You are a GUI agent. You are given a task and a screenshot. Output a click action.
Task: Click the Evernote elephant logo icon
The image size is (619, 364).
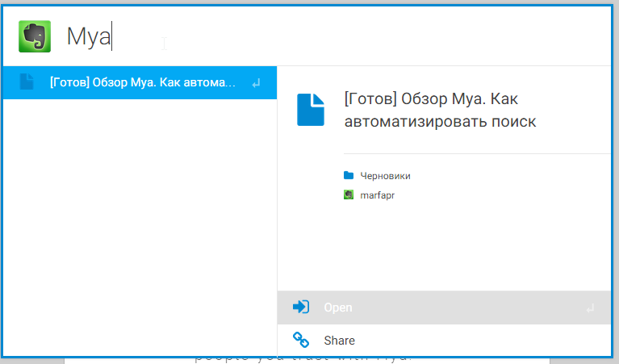35,36
